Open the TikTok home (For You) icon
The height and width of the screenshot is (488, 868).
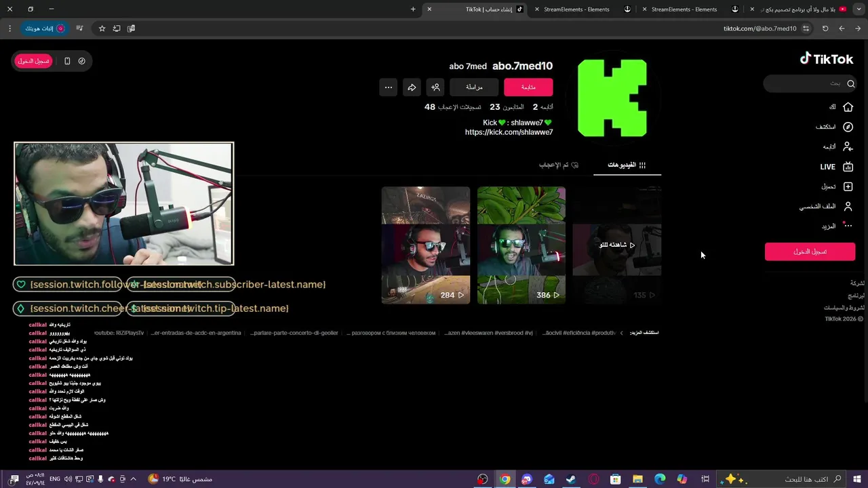848,107
